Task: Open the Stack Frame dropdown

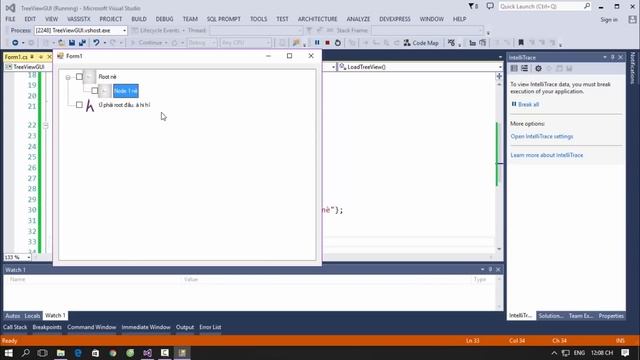Action: pos(427,30)
